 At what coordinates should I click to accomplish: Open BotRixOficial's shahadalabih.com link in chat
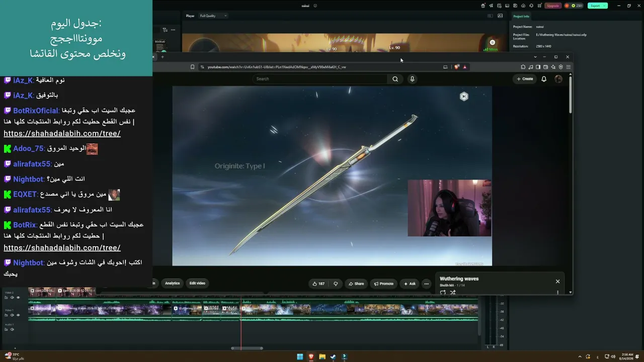[x=62, y=134]
